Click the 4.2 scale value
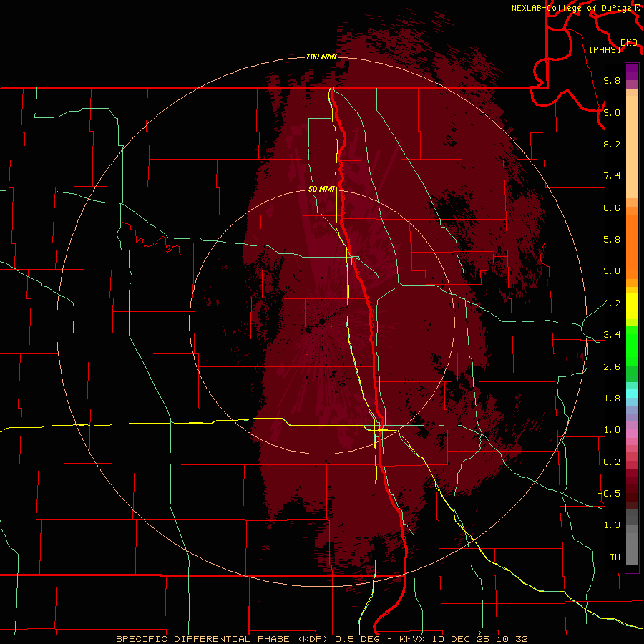The width and height of the screenshot is (644, 644). [x=612, y=303]
